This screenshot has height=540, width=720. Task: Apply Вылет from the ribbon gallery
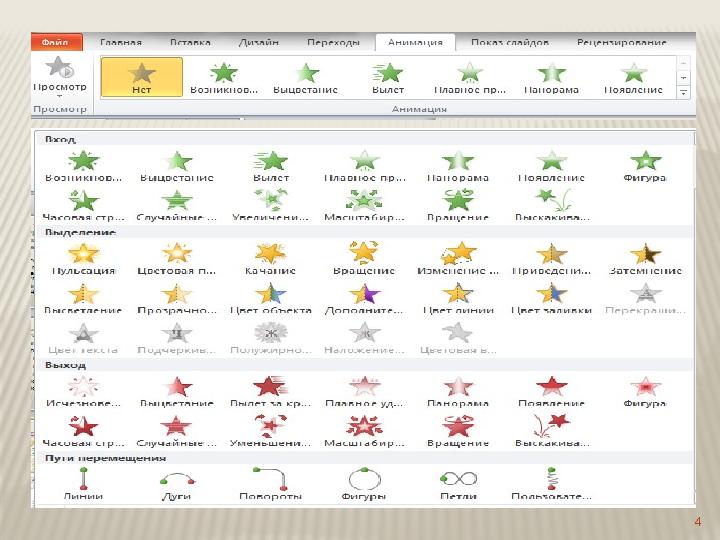(x=388, y=78)
